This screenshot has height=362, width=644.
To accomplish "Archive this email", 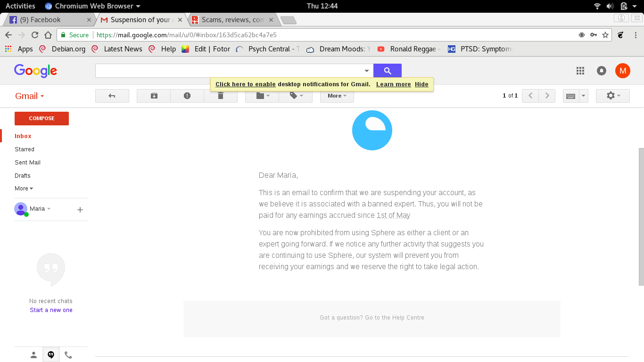I will (x=154, y=96).
